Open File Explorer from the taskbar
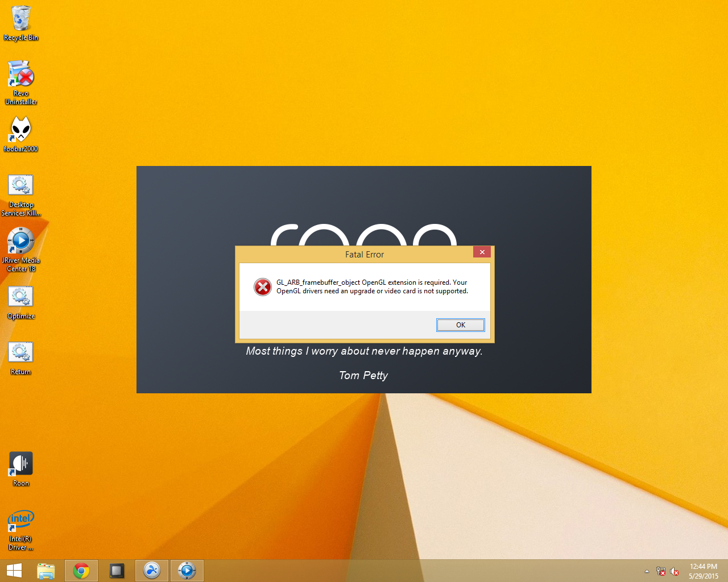The image size is (728, 582). tap(46, 571)
